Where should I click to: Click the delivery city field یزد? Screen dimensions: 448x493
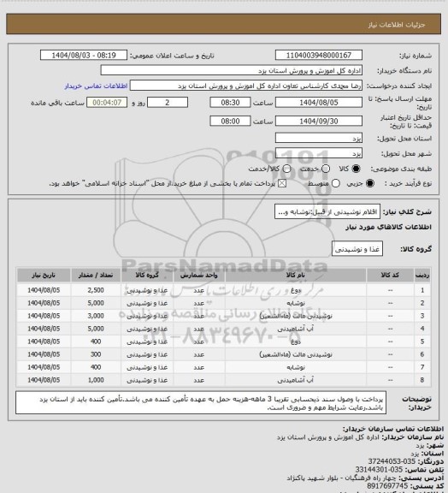click(319, 153)
